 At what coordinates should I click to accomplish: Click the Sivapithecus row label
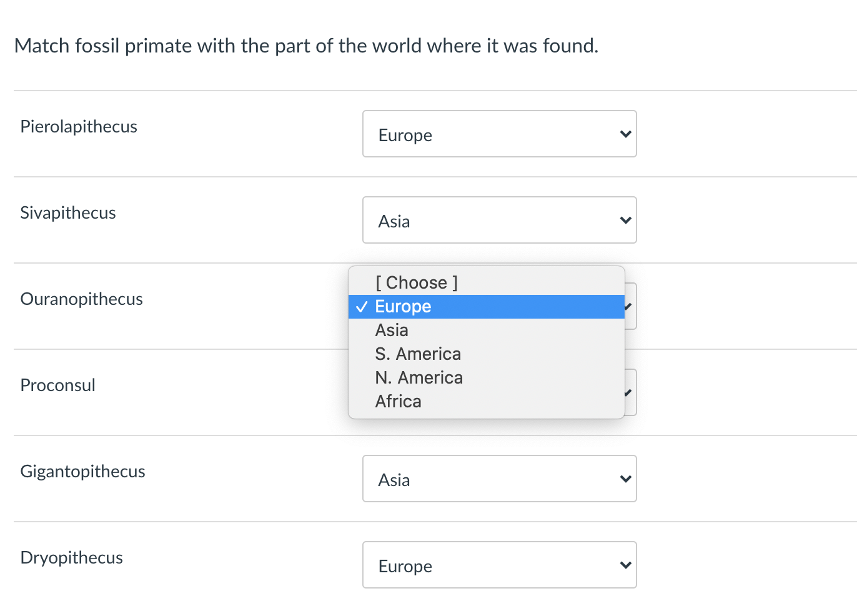(x=68, y=213)
